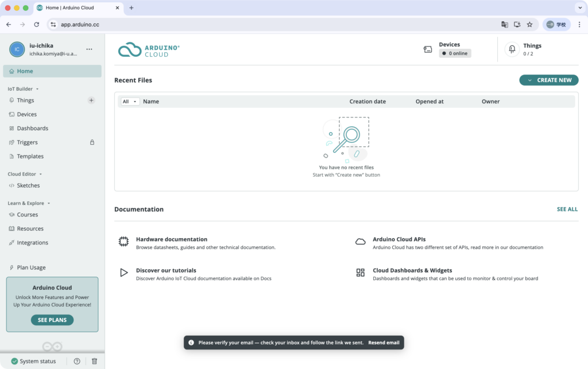Open the All filter dropdown
This screenshot has width=588, height=369.
coord(130,102)
